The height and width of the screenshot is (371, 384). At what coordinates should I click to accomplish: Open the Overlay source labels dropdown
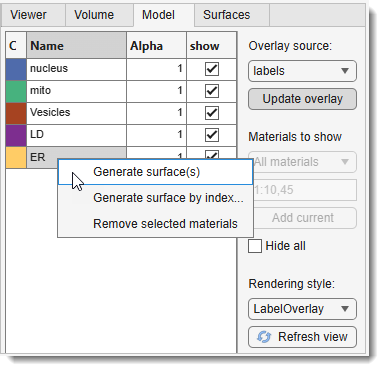click(302, 71)
